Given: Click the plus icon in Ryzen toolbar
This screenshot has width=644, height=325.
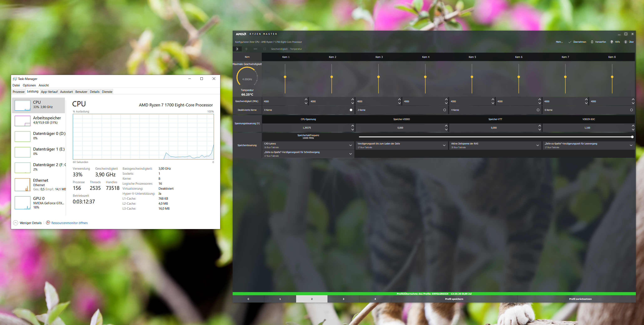Looking at the screenshot, I should click(x=246, y=49).
